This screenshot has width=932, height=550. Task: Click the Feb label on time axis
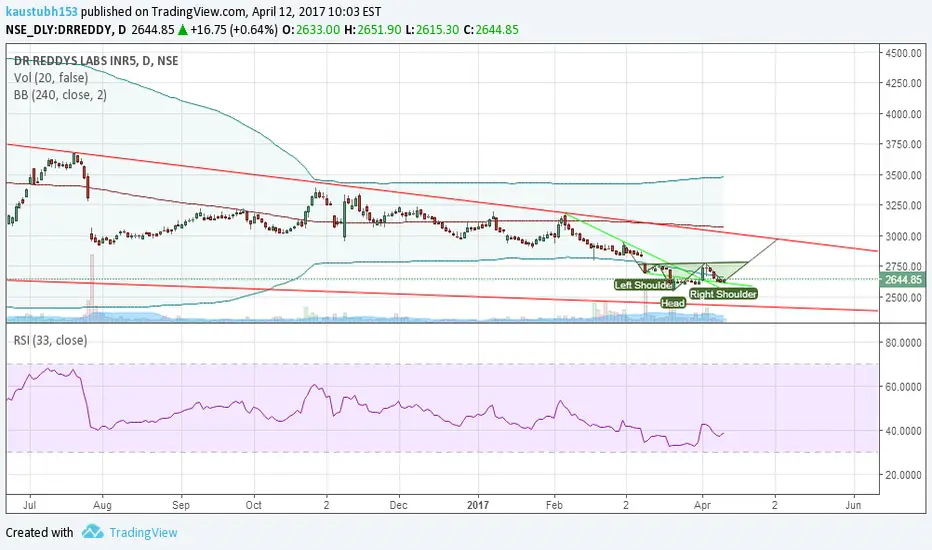coord(554,505)
